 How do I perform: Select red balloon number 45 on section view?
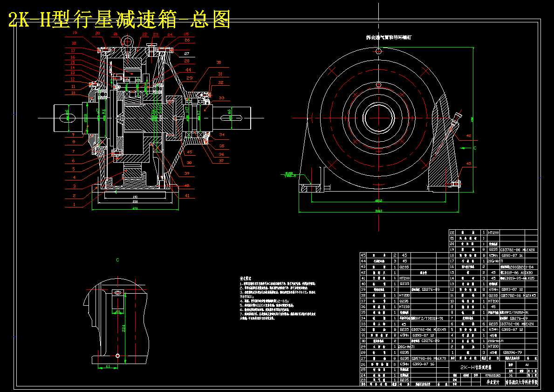pos(189,152)
